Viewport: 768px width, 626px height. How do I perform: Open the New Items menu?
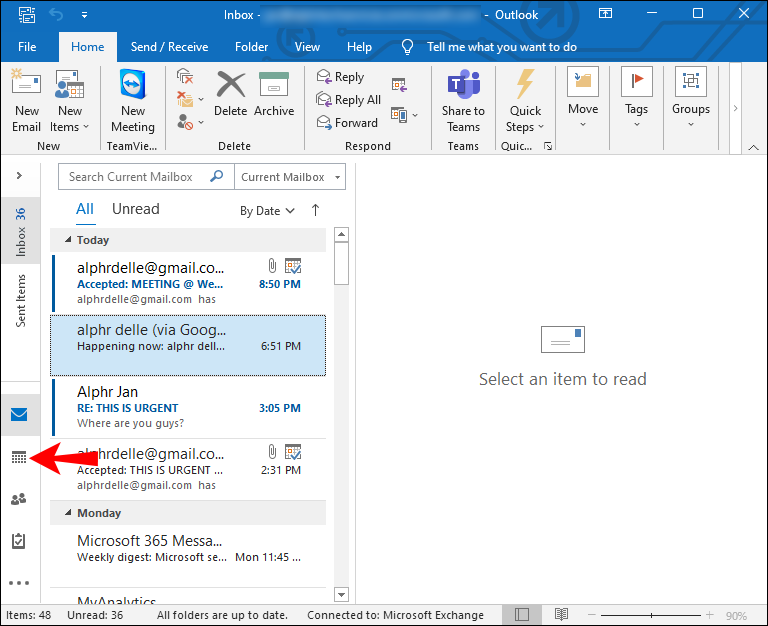[70, 101]
